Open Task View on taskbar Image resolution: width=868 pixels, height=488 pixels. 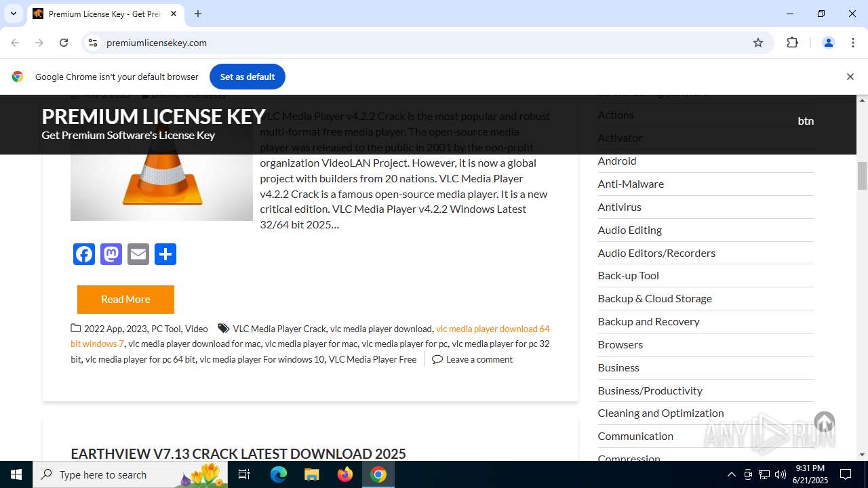[x=244, y=474]
